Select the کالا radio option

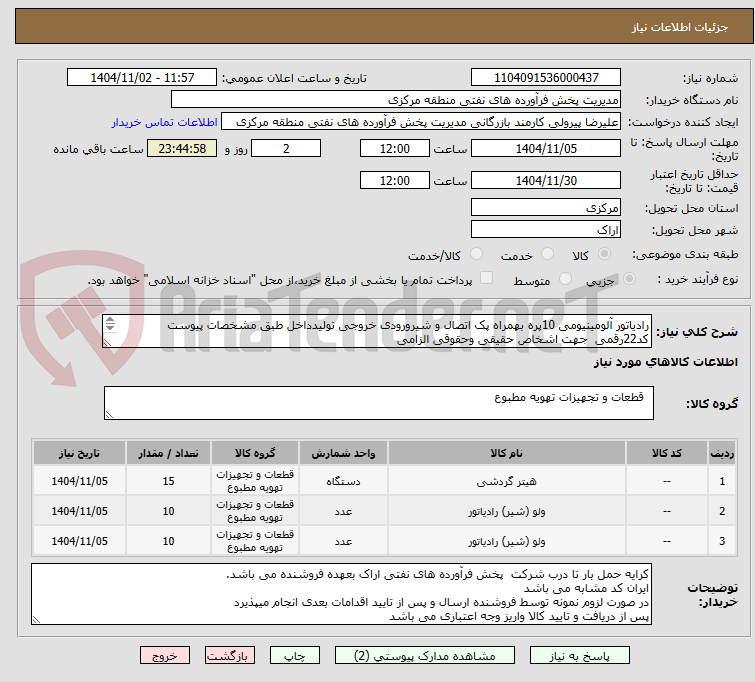point(604,254)
